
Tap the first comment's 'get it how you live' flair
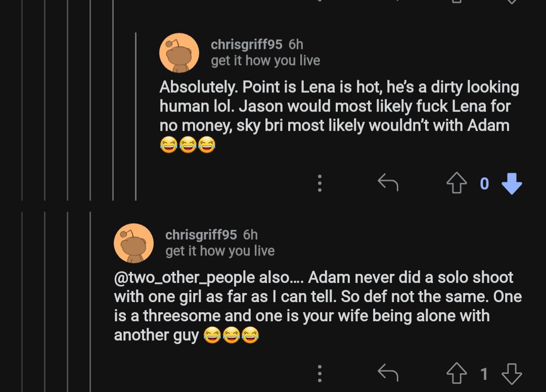coord(265,61)
